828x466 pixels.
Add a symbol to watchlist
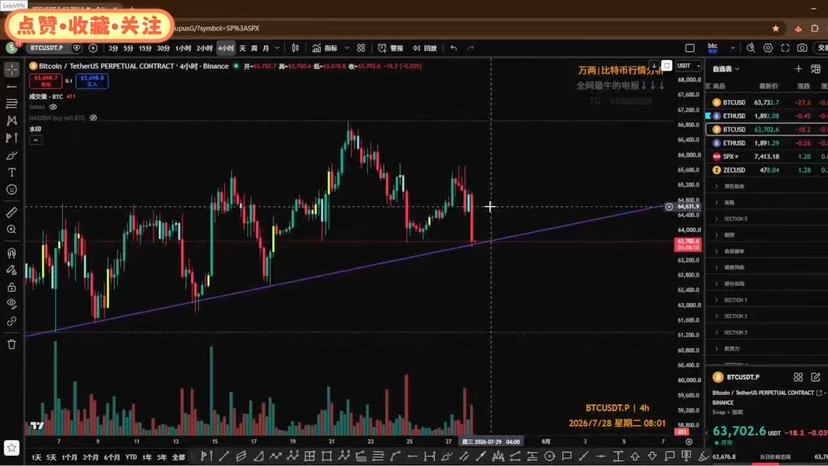coord(798,69)
